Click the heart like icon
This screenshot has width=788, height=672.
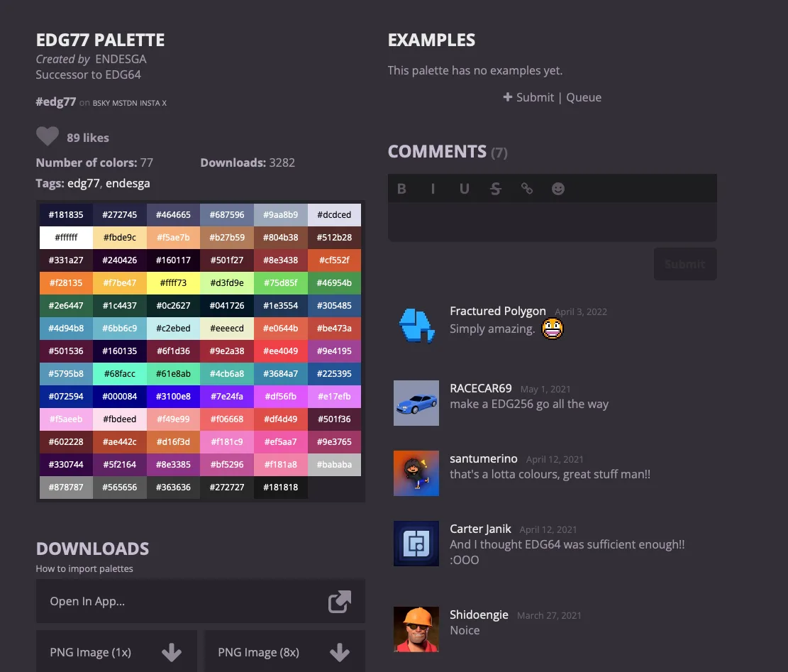48,137
